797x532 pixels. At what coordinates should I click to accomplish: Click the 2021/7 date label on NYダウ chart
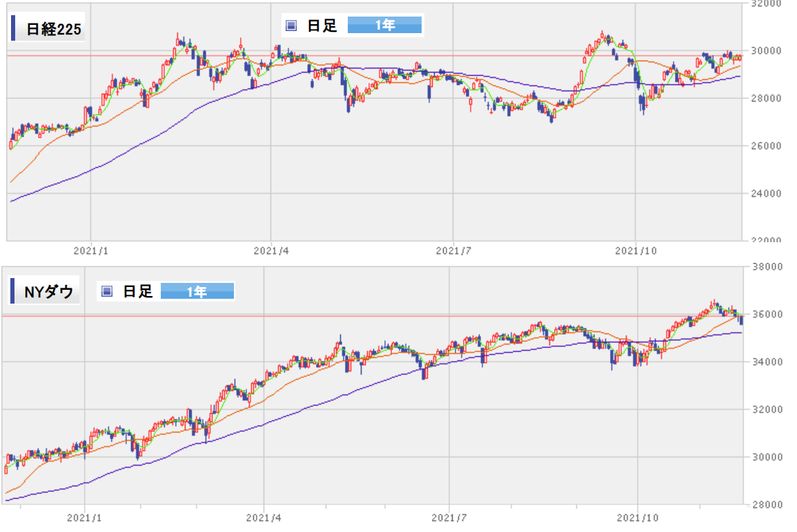coord(449,518)
